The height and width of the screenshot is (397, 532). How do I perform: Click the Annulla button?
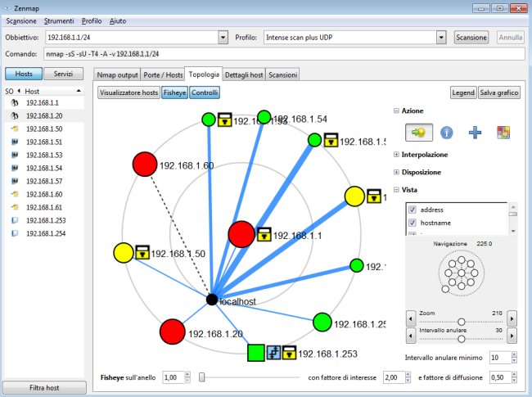[510, 38]
